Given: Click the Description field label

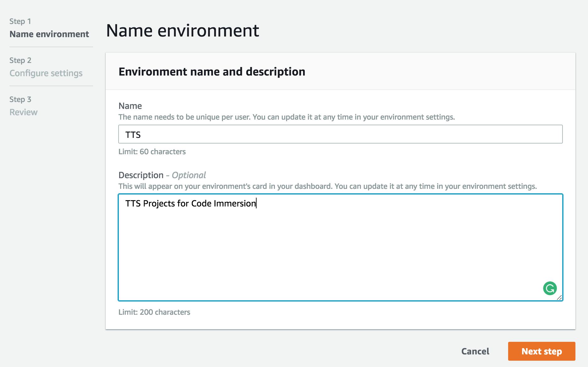Looking at the screenshot, I should point(141,175).
